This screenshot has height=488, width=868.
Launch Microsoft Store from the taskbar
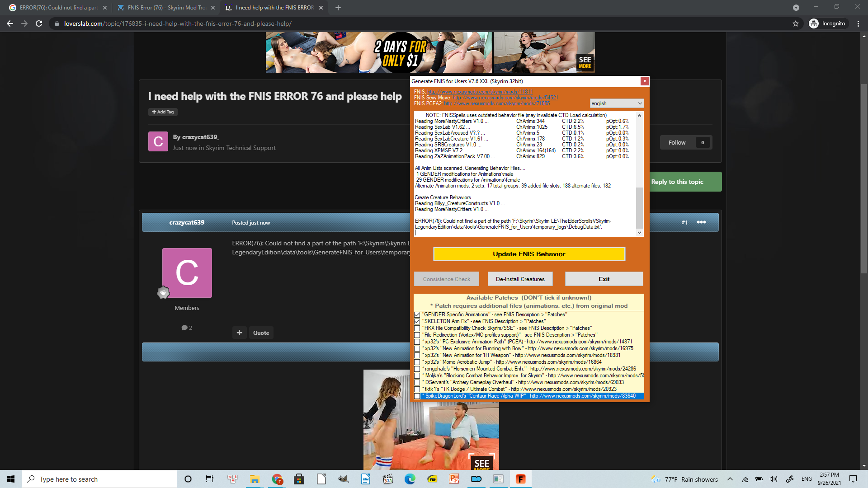click(299, 479)
